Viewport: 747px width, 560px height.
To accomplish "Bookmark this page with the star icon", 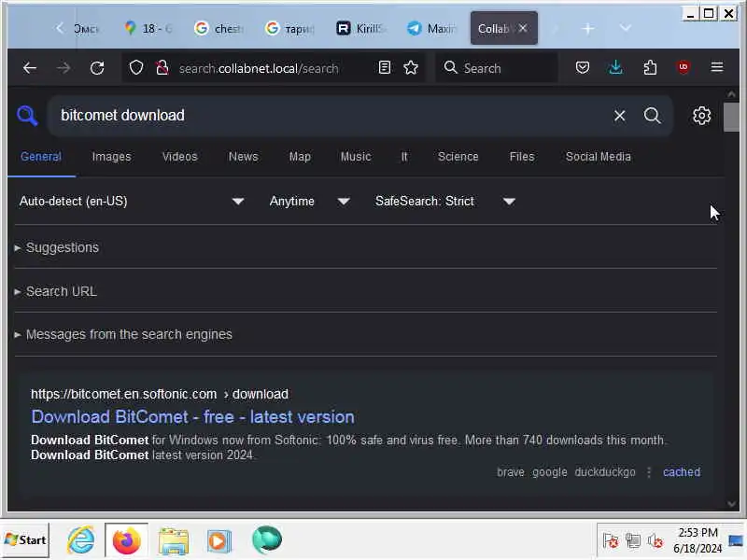I will click(x=411, y=67).
